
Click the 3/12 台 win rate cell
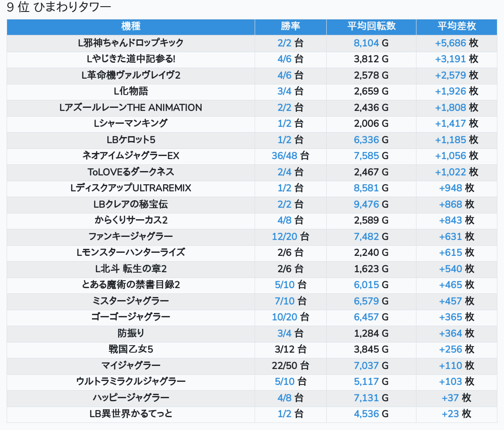(290, 350)
